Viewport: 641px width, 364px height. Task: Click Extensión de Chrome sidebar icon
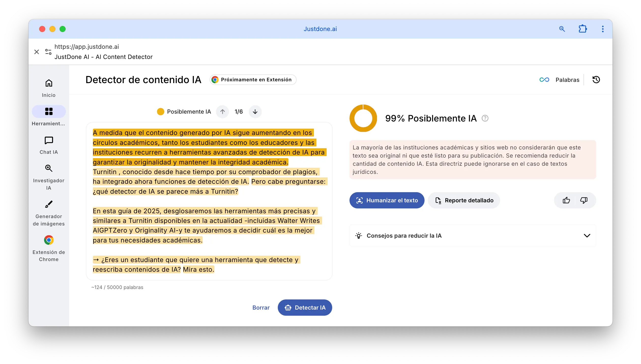[x=49, y=240]
